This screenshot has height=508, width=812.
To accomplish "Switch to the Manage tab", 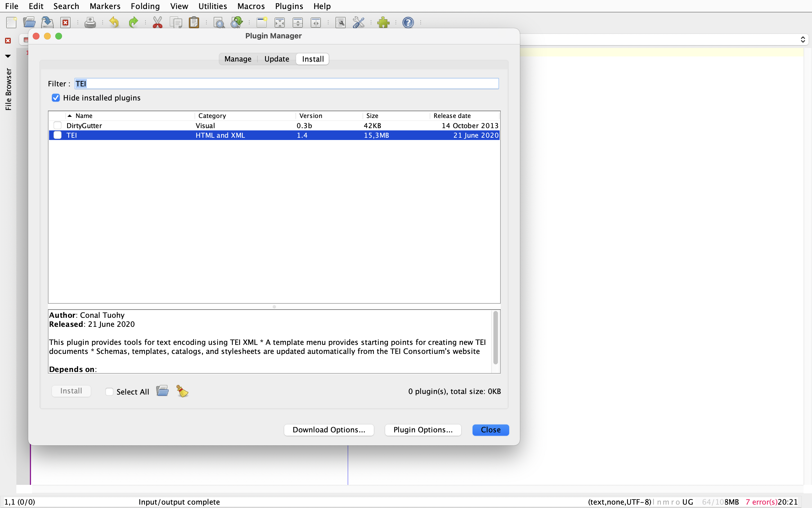I will point(238,59).
